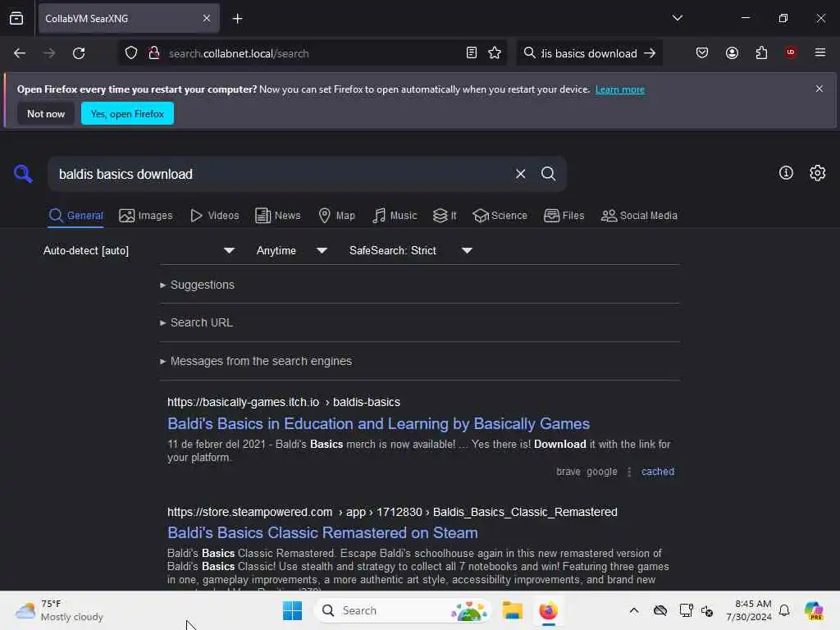The width and height of the screenshot is (840, 630).
Task: Open Baldi's Basics in Education and Learning result
Action: (x=378, y=424)
